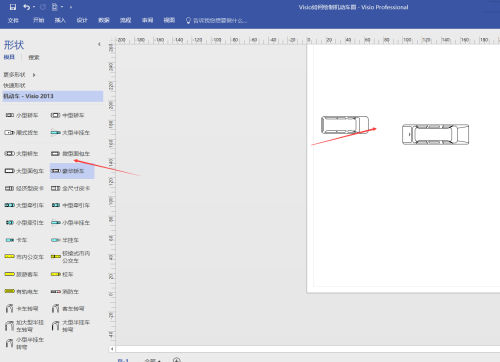Click the horizontal scrollbar left arrow
This screenshot has width=500, height=362.
pyautogui.click(x=112, y=349)
